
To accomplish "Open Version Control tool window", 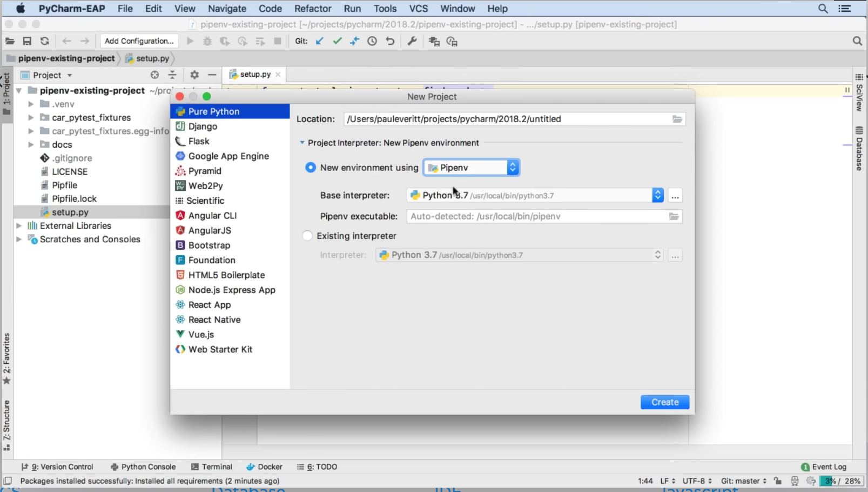I will coord(57,467).
